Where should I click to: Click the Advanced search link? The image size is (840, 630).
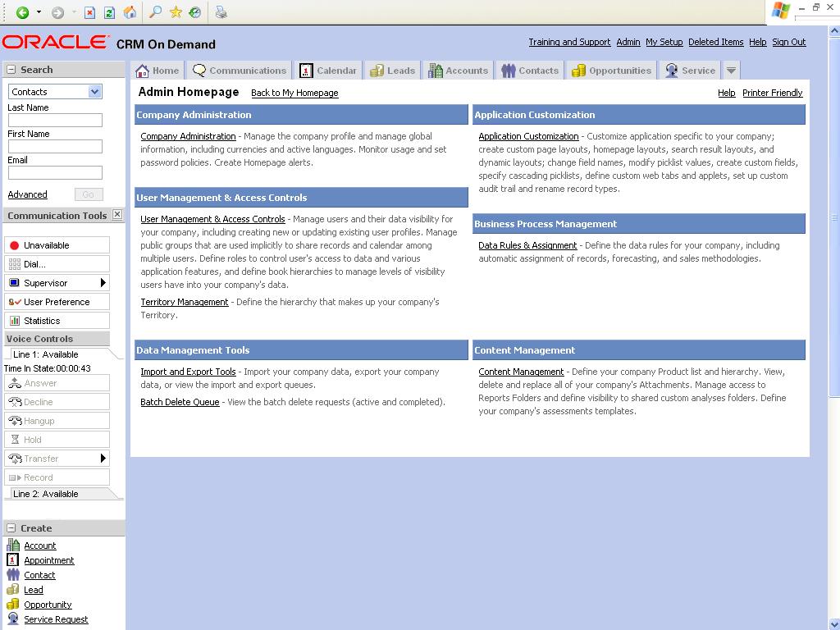pyautogui.click(x=27, y=194)
